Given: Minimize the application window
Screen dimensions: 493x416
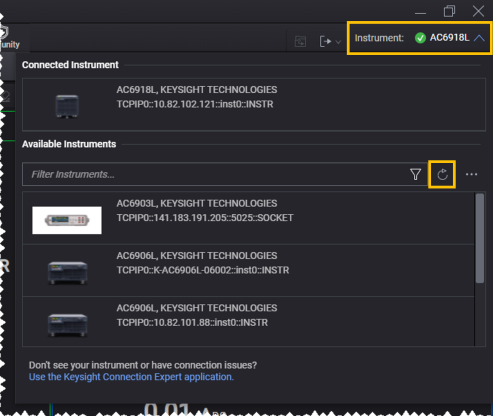Looking at the screenshot, I should point(421,13).
